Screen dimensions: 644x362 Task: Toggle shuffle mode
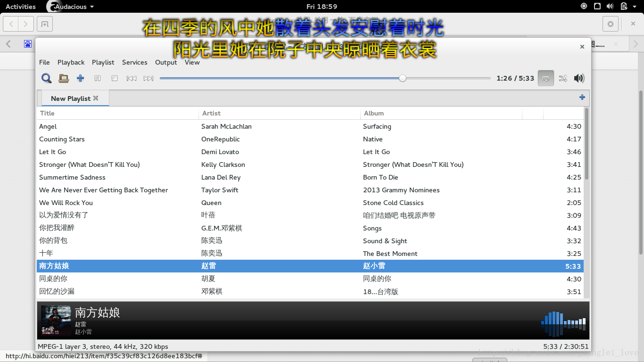click(x=563, y=78)
